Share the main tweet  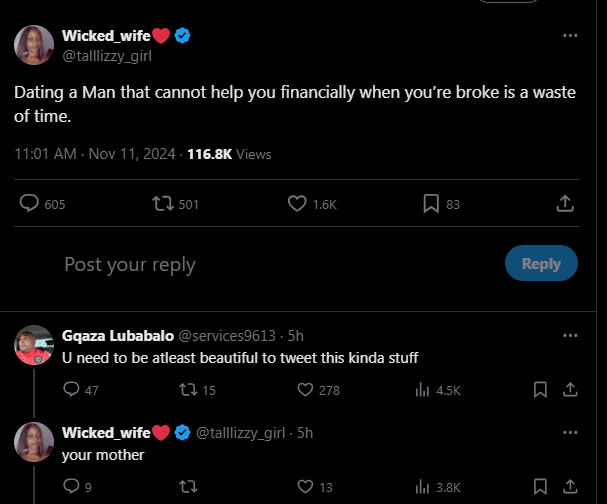(x=564, y=204)
